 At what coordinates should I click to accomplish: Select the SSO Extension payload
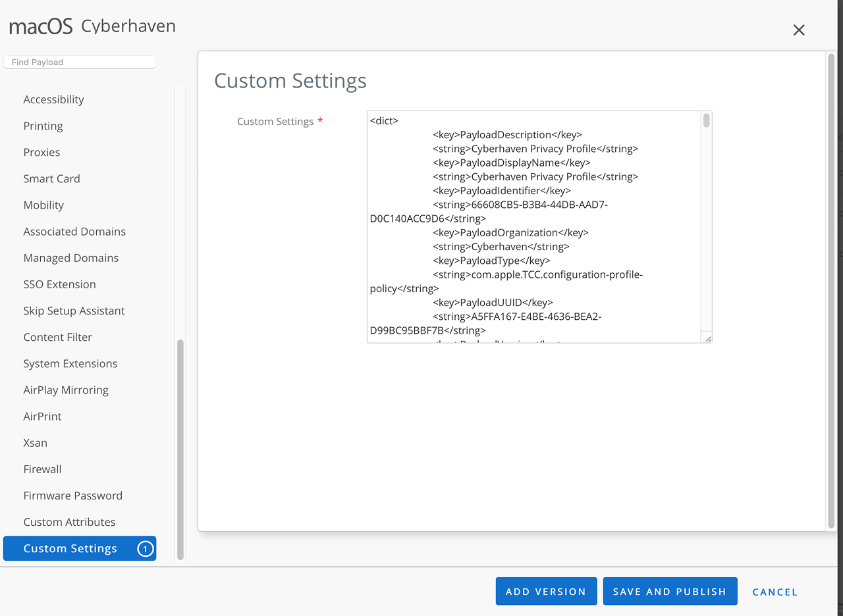(x=60, y=284)
